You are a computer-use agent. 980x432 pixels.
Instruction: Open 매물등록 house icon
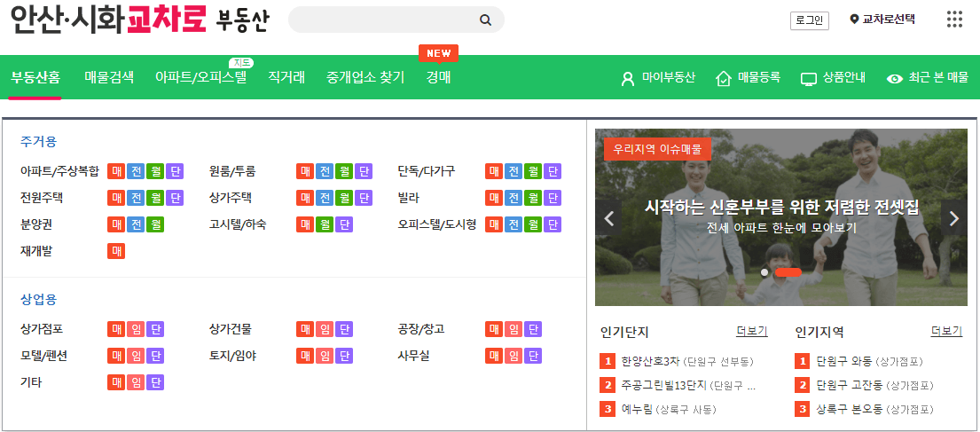[723, 78]
